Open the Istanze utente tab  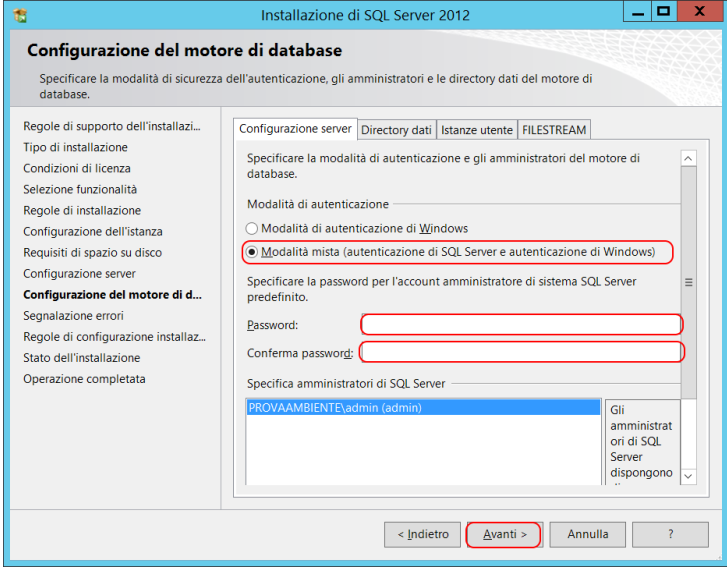pos(477,130)
